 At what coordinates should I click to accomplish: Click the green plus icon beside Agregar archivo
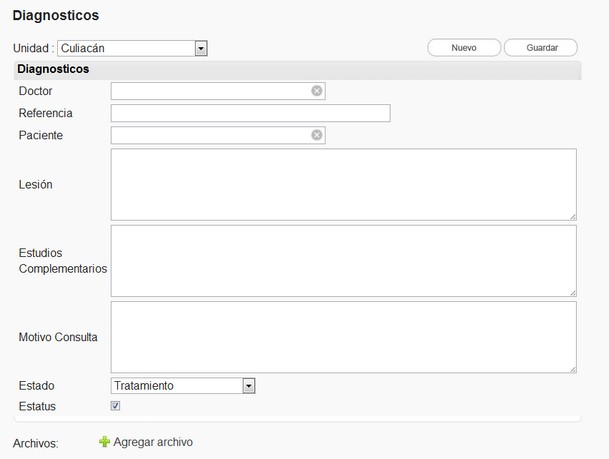[104, 442]
